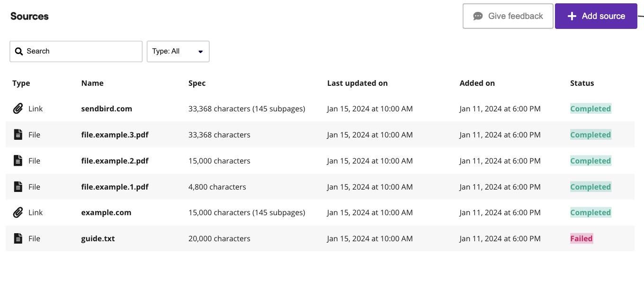Open the Type: All dropdown
Image resolution: width=644 pixels, height=291 pixels.
[x=178, y=51]
